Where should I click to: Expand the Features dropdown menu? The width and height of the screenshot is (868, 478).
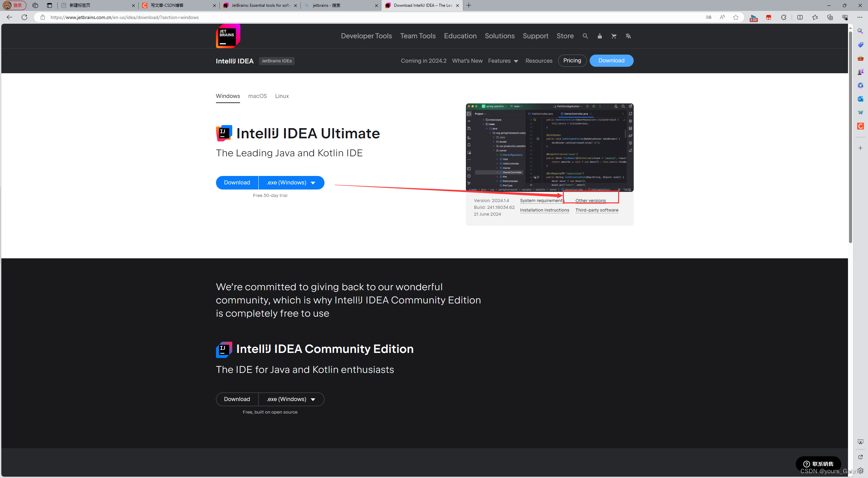click(503, 61)
